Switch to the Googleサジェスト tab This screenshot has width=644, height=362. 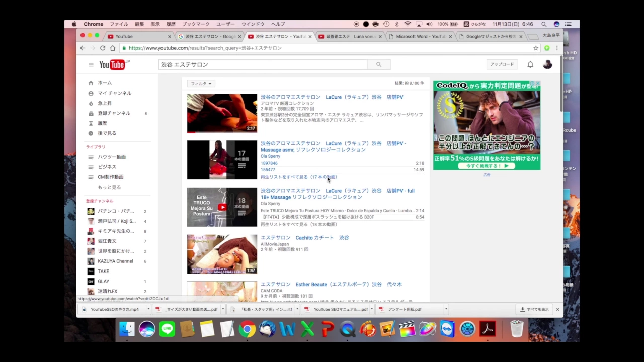490,37
